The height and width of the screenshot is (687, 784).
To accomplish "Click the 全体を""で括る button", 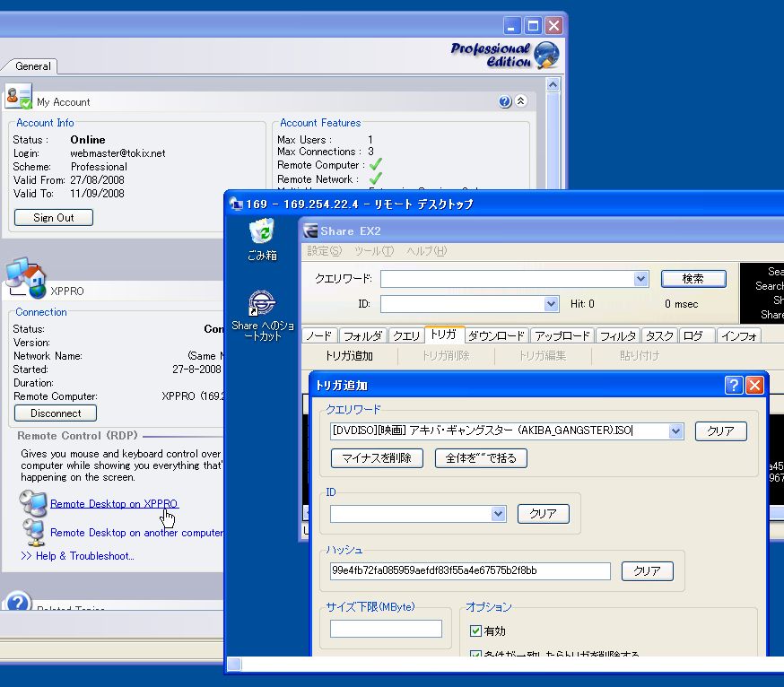I will 481,458.
